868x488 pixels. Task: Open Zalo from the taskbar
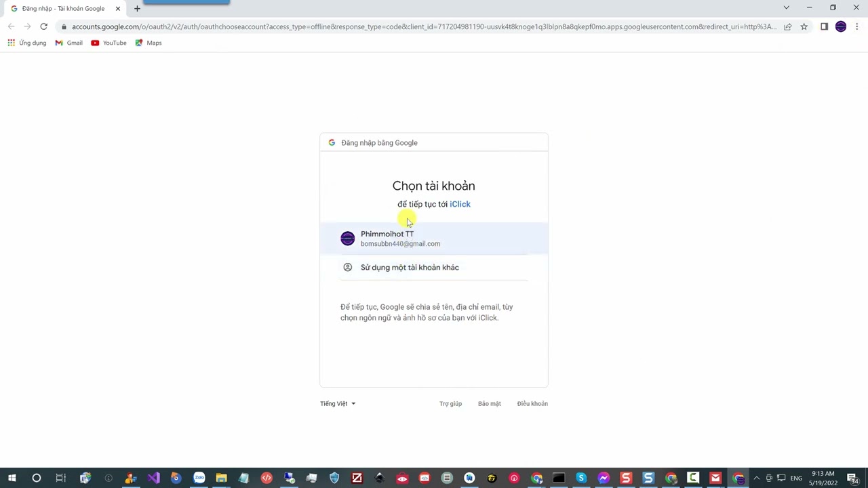(x=199, y=478)
